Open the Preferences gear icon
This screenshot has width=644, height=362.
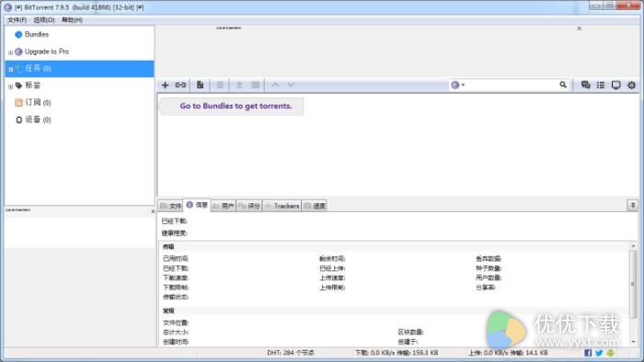click(x=631, y=85)
